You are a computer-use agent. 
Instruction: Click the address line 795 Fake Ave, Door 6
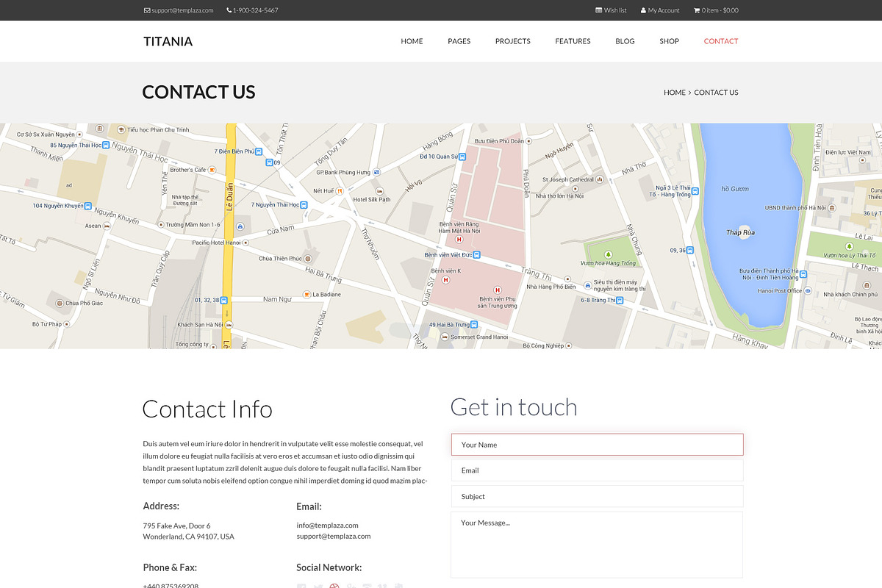pyautogui.click(x=176, y=526)
